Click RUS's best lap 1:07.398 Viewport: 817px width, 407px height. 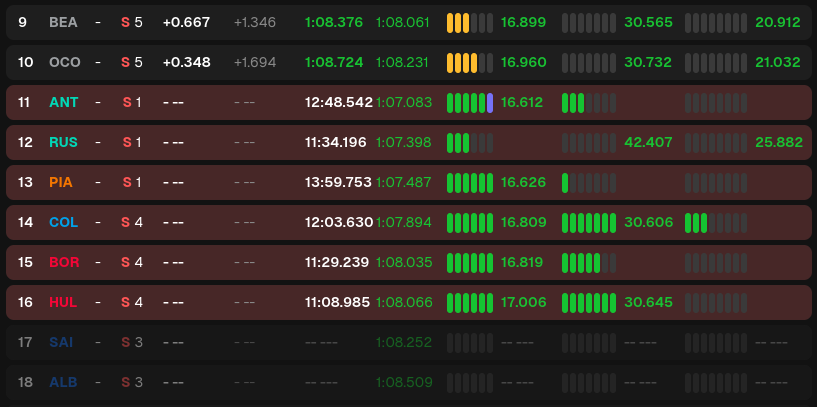click(x=403, y=142)
